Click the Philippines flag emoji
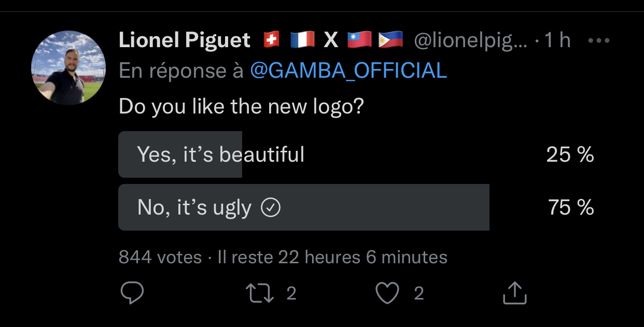 click(390, 40)
